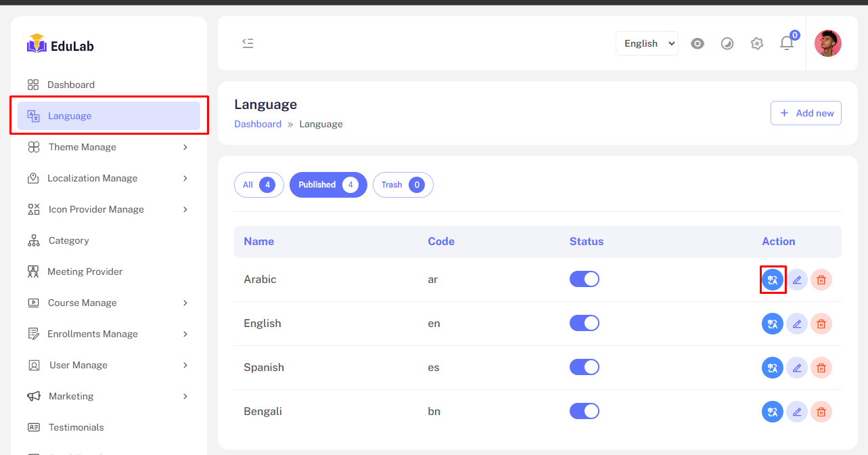Open the English language dropdown in header

tap(647, 43)
